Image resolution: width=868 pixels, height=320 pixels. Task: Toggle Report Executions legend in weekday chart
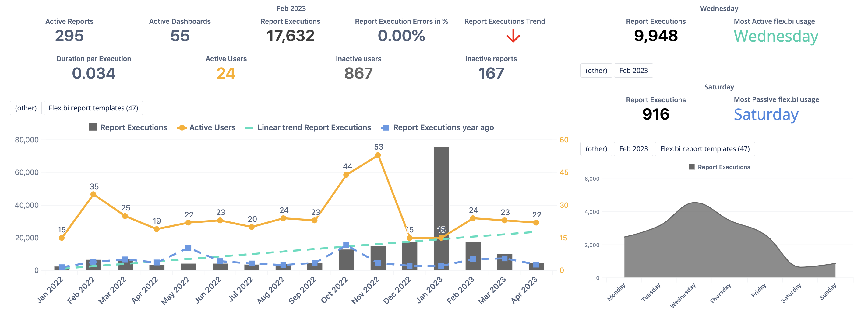(x=719, y=167)
